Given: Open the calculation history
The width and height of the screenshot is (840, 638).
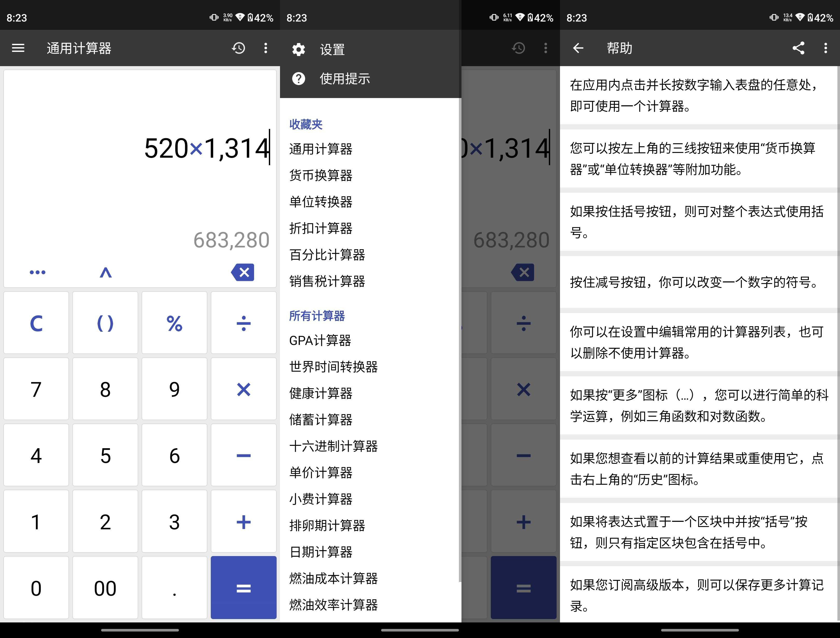Looking at the screenshot, I should (x=239, y=48).
